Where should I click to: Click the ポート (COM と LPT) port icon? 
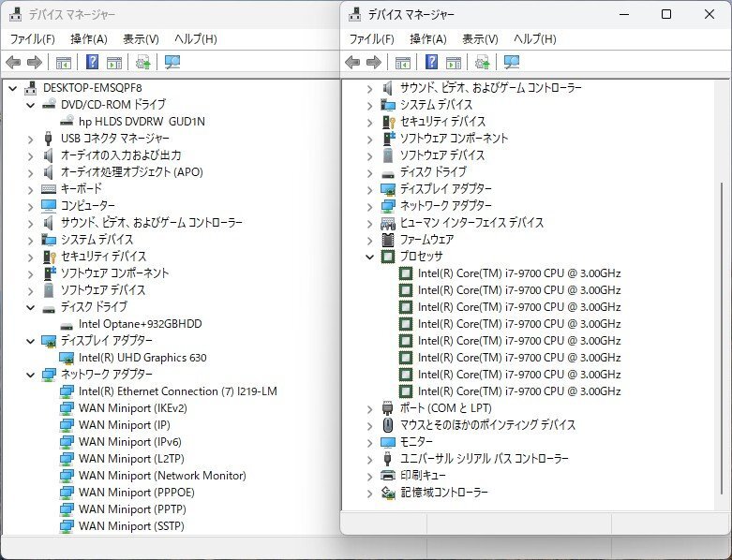point(388,408)
